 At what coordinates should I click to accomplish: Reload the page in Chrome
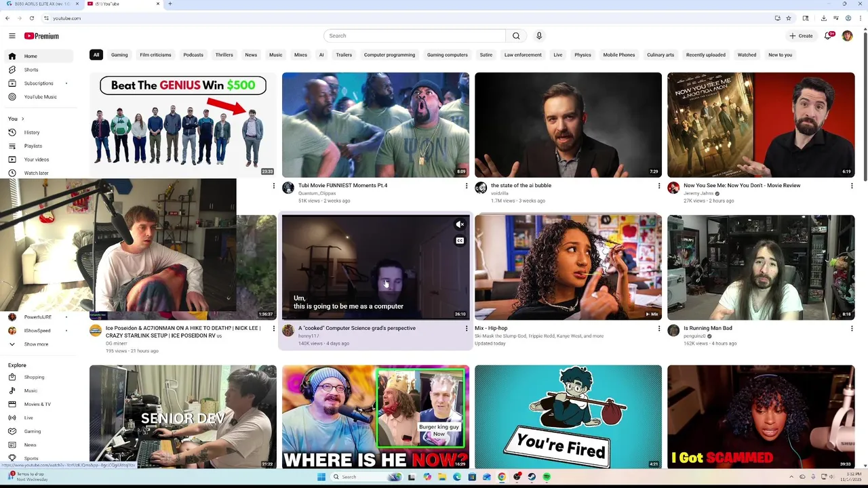point(31,18)
